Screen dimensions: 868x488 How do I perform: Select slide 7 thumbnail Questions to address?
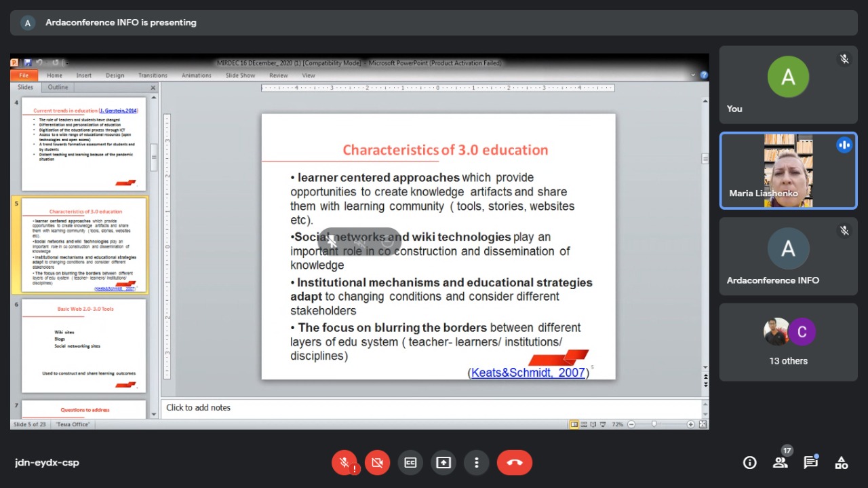84,409
